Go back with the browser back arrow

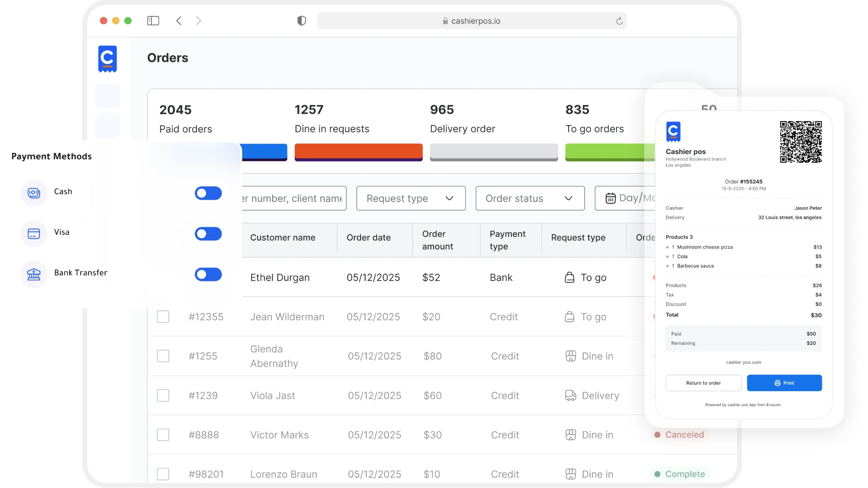pos(179,21)
